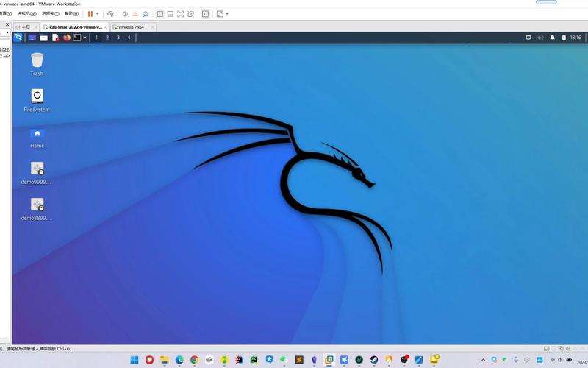Open the terminal emulator in Kali panel
Screen dimensions: 588x368
[x=76, y=38]
